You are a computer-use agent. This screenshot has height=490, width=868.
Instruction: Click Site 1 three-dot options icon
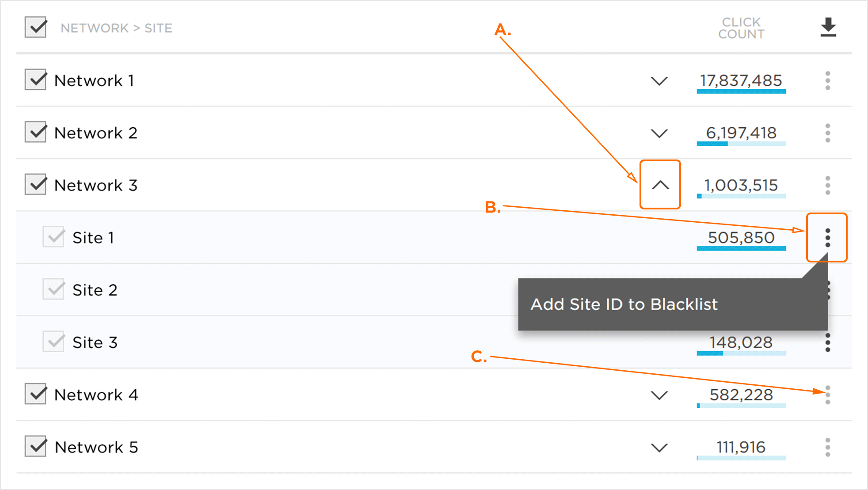coord(827,238)
